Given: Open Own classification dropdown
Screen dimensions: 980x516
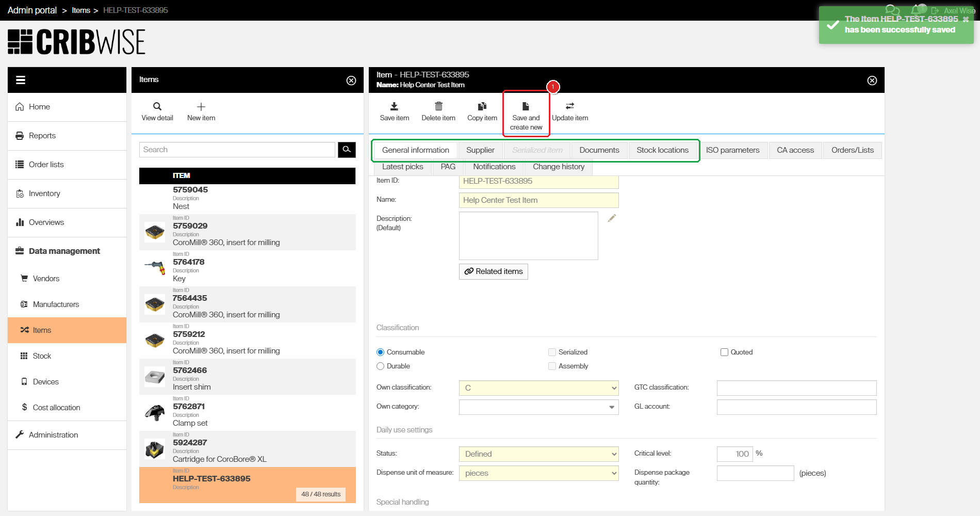Looking at the screenshot, I should click(x=539, y=388).
